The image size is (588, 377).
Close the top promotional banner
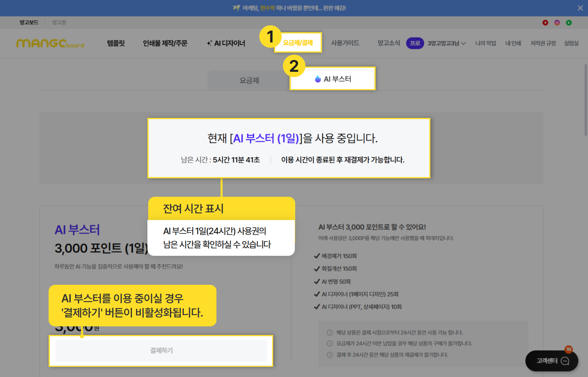(x=580, y=8)
